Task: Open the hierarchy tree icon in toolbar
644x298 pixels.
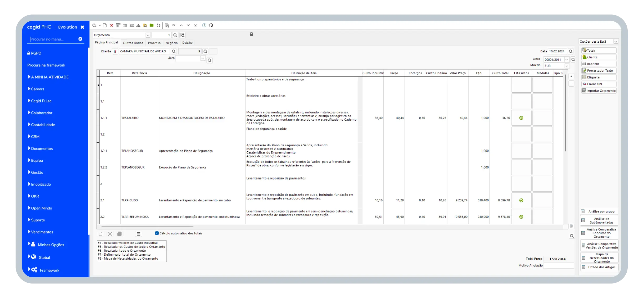Action: [138, 26]
